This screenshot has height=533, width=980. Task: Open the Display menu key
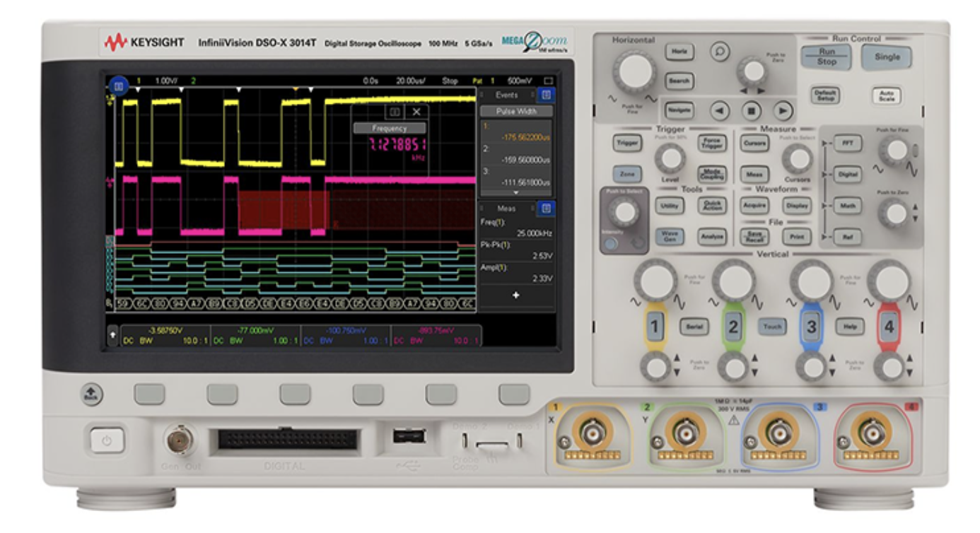click(796, 206)
